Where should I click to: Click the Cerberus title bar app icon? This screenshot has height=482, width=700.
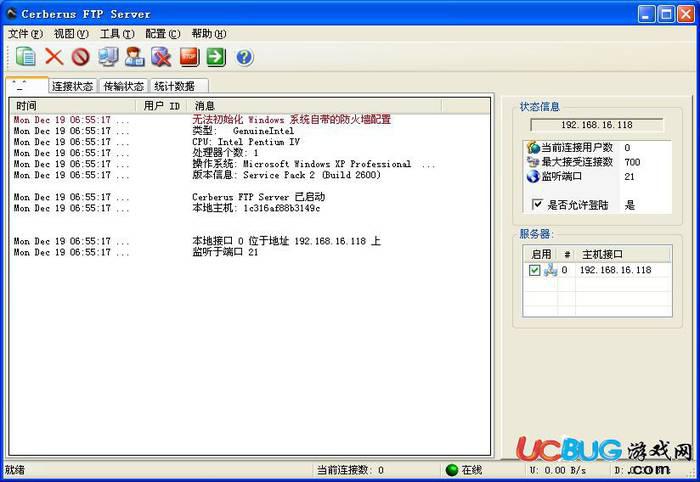[11, 14]
